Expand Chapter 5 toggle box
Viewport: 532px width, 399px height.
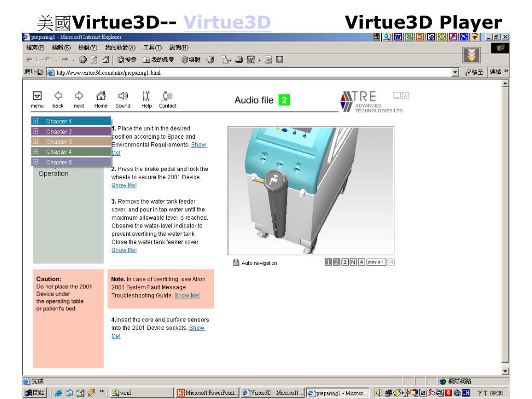35,162
